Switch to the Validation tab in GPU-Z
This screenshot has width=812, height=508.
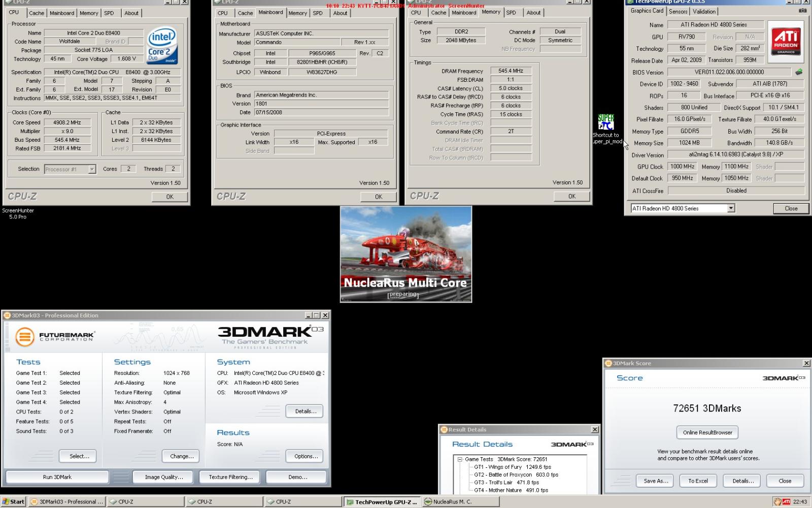704,12
